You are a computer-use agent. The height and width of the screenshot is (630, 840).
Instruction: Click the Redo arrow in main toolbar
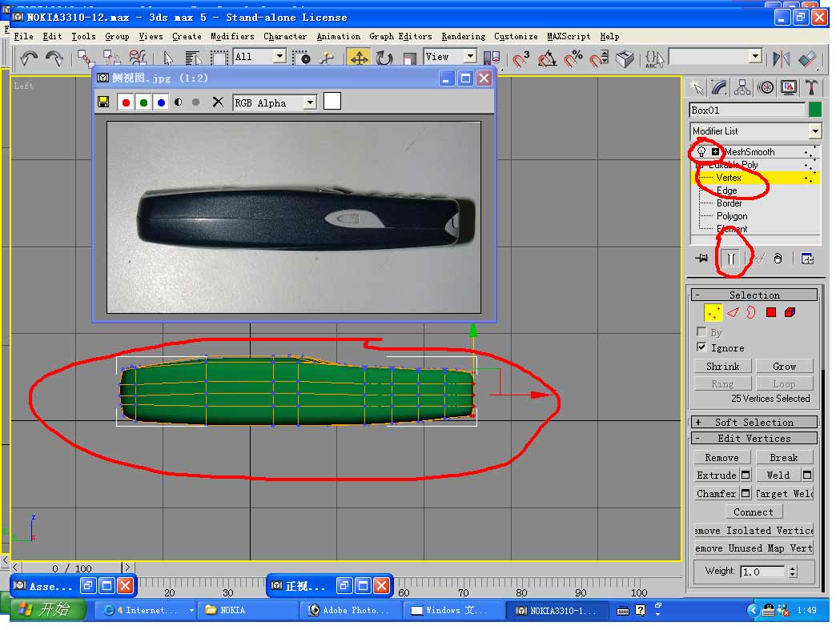coord(54,58)
